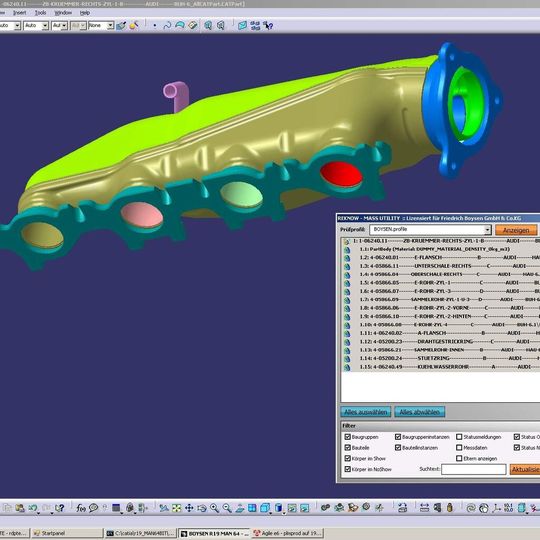Select the DRAHTGESTRICKRING row
This screenshot has height=540, width=540.
pos(441,341)
